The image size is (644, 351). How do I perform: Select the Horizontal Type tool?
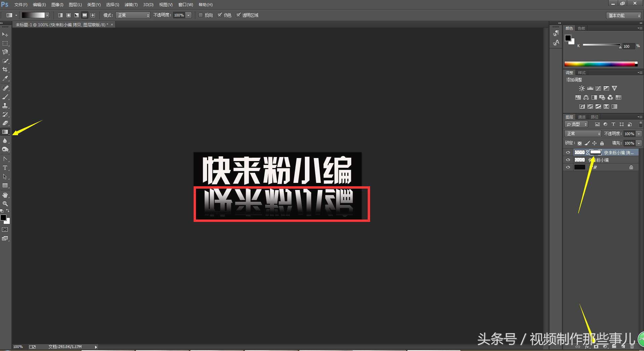point(5,167)
